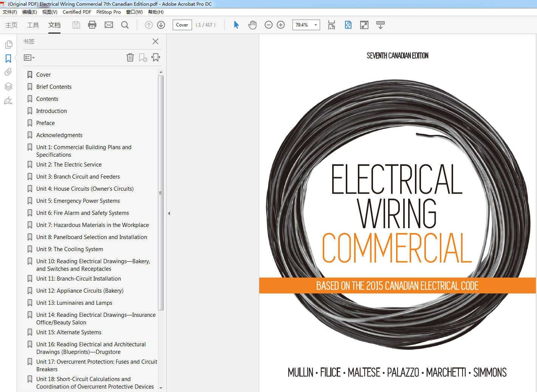537x392 pixels.
Task: Open read mode download-style toolbar icon
Action: (381, 25)
